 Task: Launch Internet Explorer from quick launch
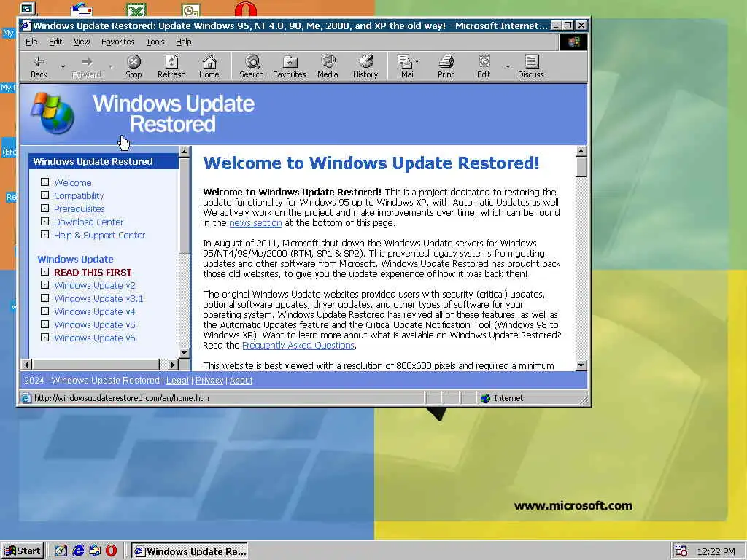79,551
